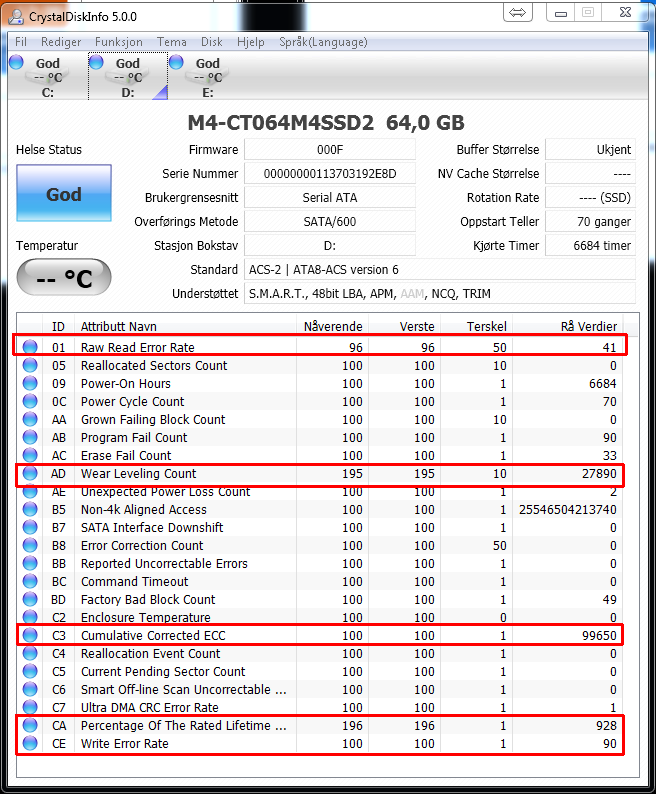Click the Standard ACS-2 field

[440, 269]
